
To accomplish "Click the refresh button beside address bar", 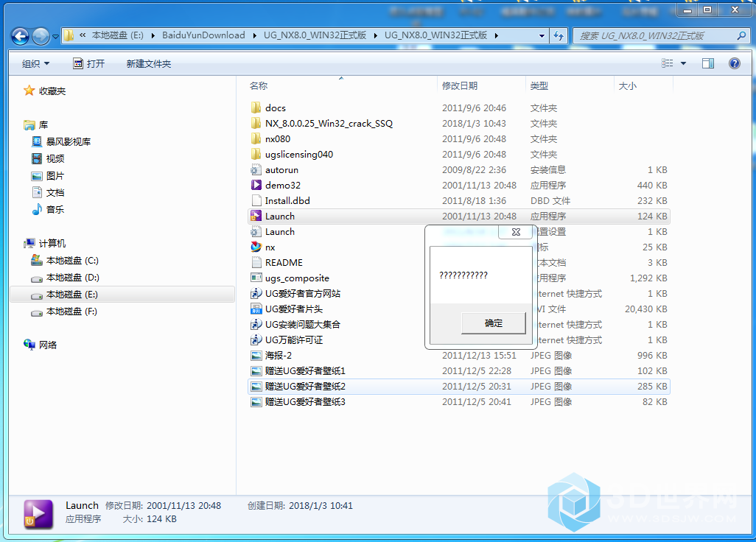I will (559, 35).
